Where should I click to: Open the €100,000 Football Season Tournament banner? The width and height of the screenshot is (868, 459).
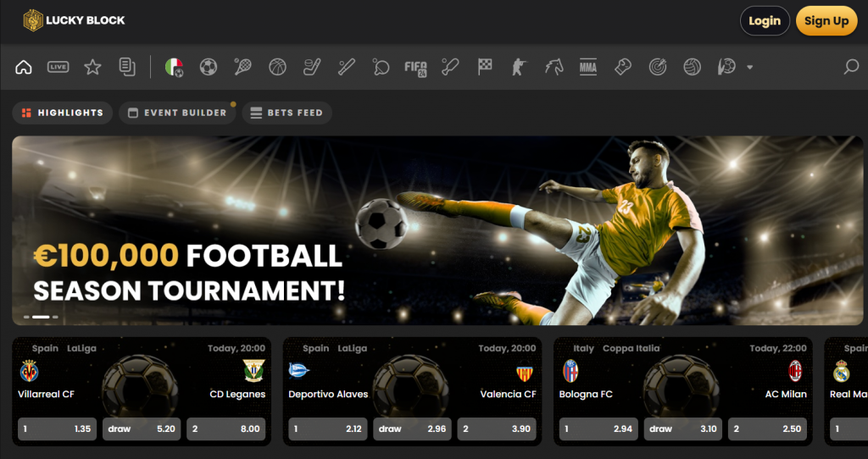437,230
